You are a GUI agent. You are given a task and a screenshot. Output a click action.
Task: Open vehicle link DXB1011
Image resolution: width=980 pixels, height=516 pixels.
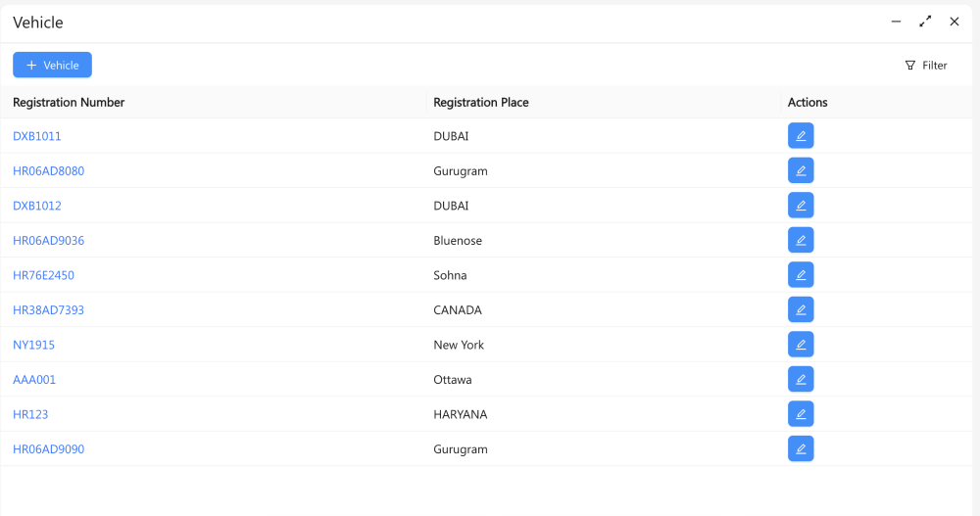pos(37,136)
